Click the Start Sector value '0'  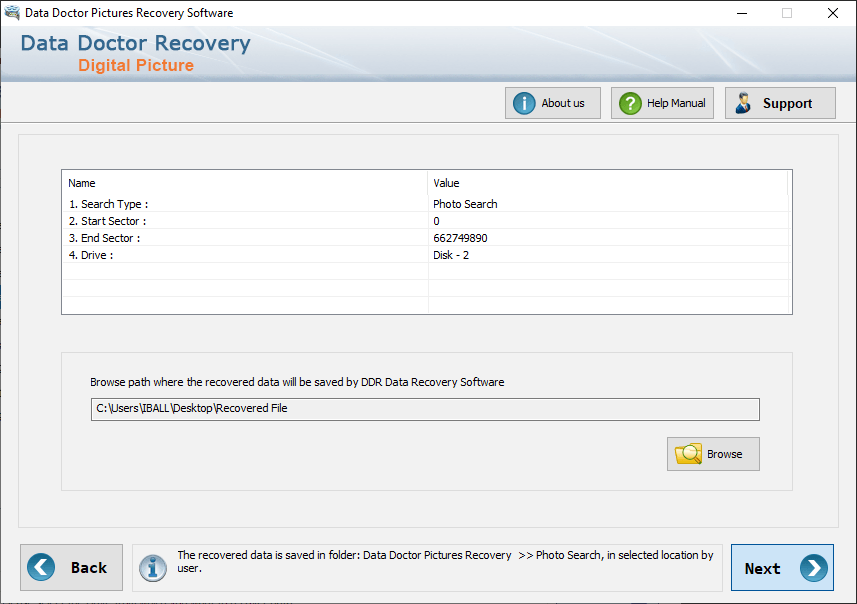click(x=608, y=221)
